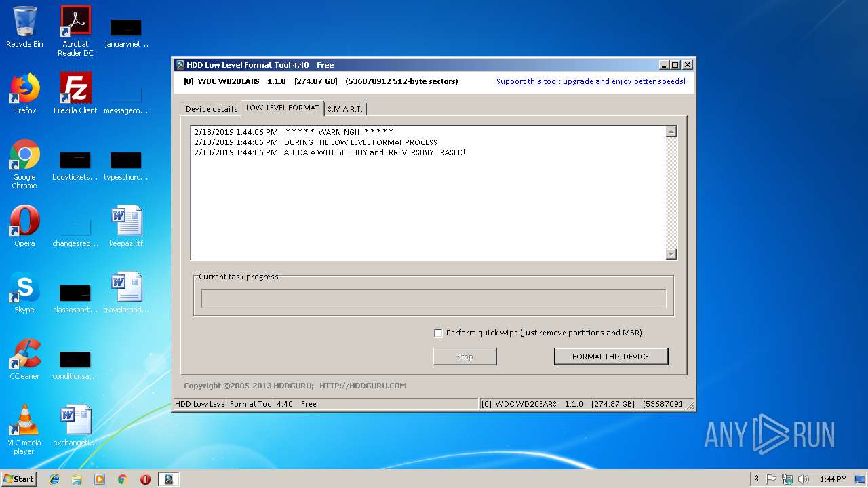Switch to Device details tab

click(212, 109)
